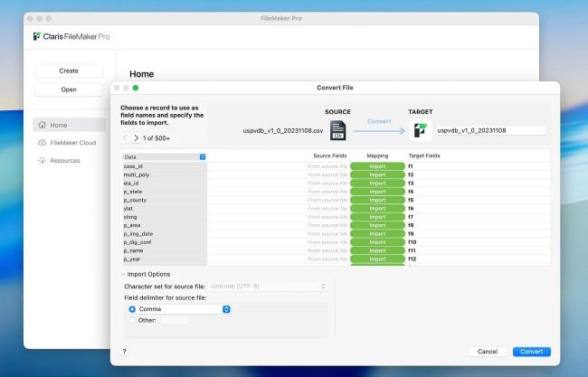
Task: Go to the previous record with left arrow
Action: point(125,138)
